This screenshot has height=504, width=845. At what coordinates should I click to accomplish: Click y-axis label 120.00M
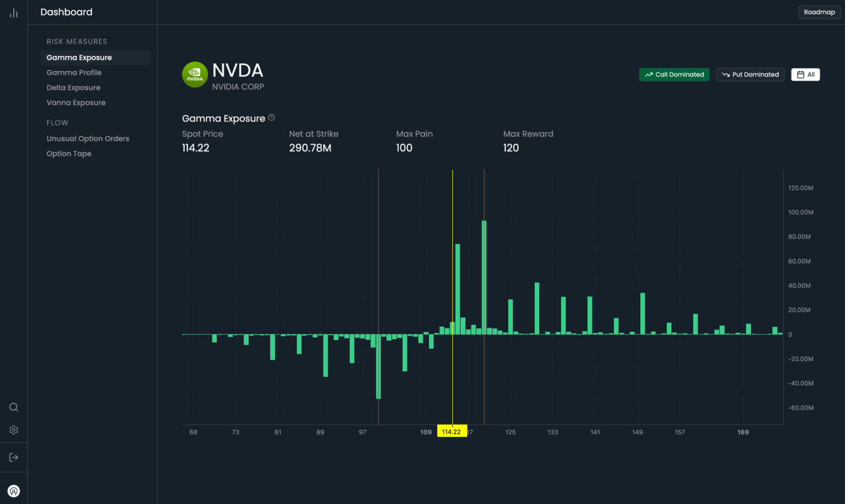(x=800, y=188)
